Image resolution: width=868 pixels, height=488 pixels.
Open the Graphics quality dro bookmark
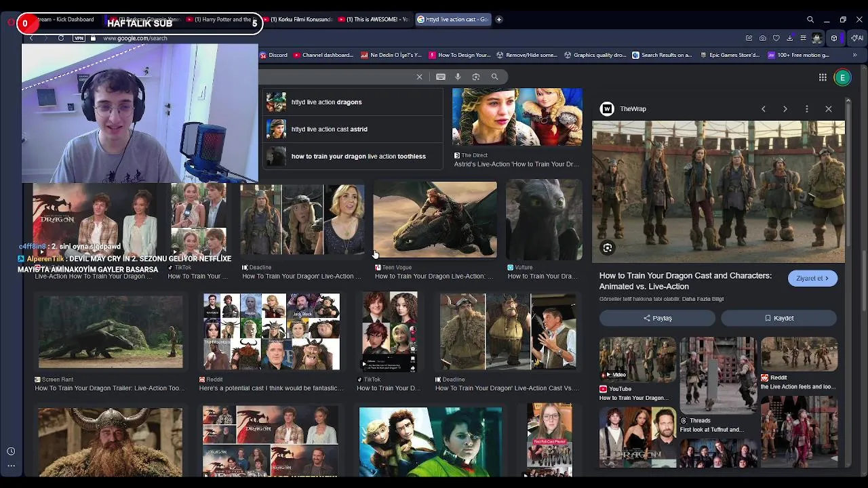pyautogui.click(x=595, y=55)
